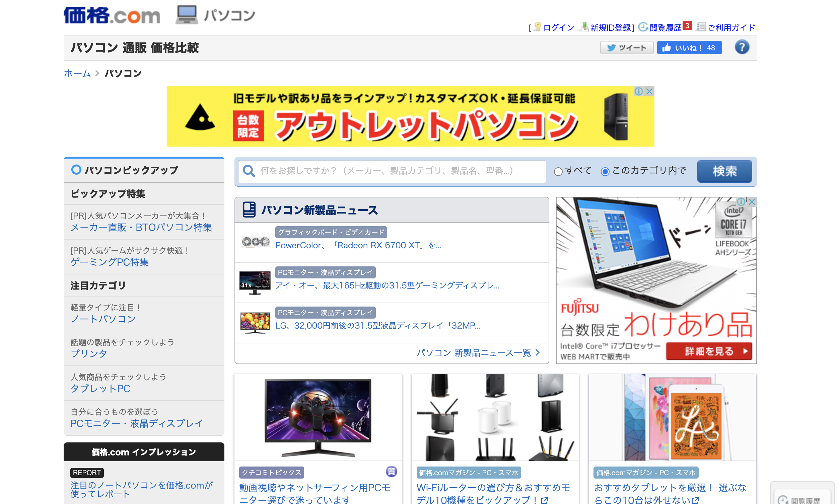The height and width of the screenshot is (504, 840).
Task: Click the magnifying glass search icon
Action: (x=249, y=171)
